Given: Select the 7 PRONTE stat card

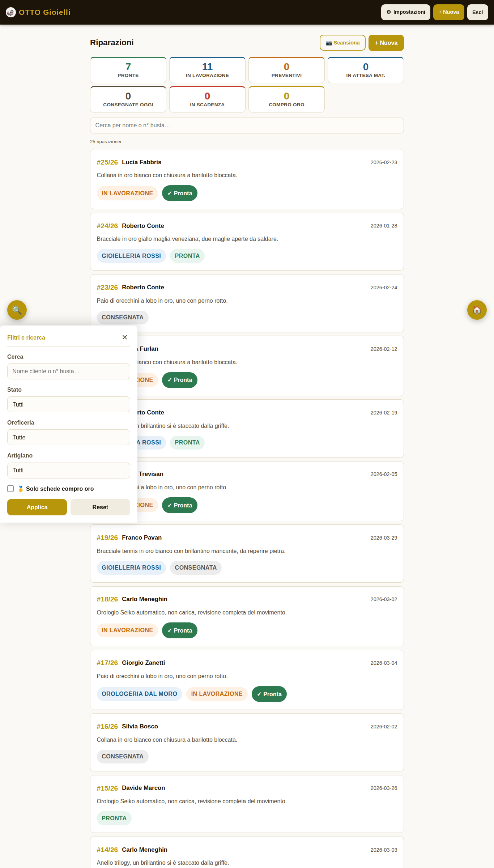Looking at the screenshot, I should [128, 70].
